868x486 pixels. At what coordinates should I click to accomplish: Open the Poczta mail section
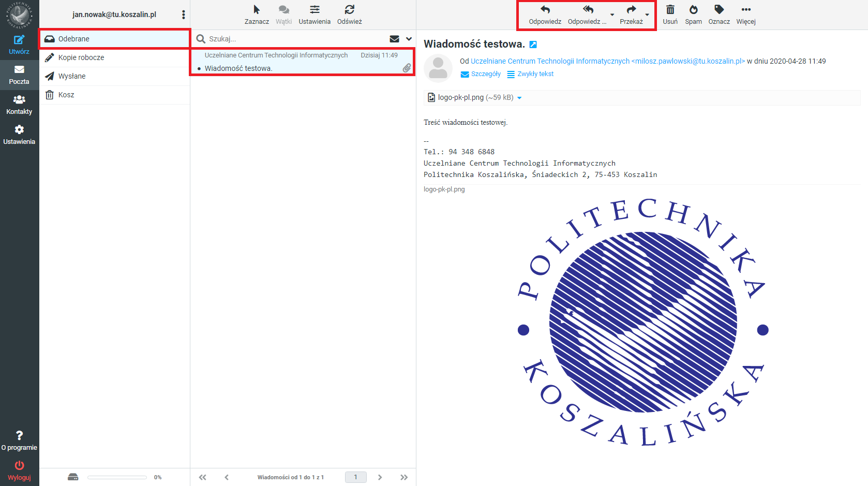(x=19, y=75)
